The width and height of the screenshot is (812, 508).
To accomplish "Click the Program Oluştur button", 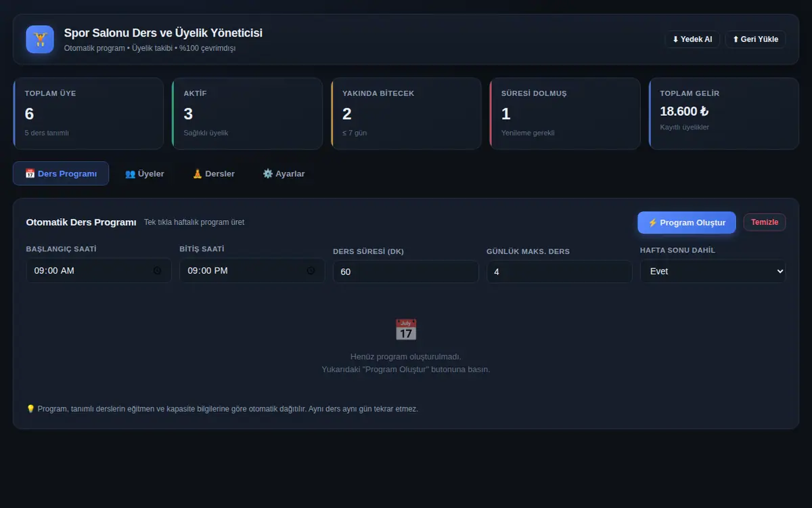I will (x=687, y=222).
